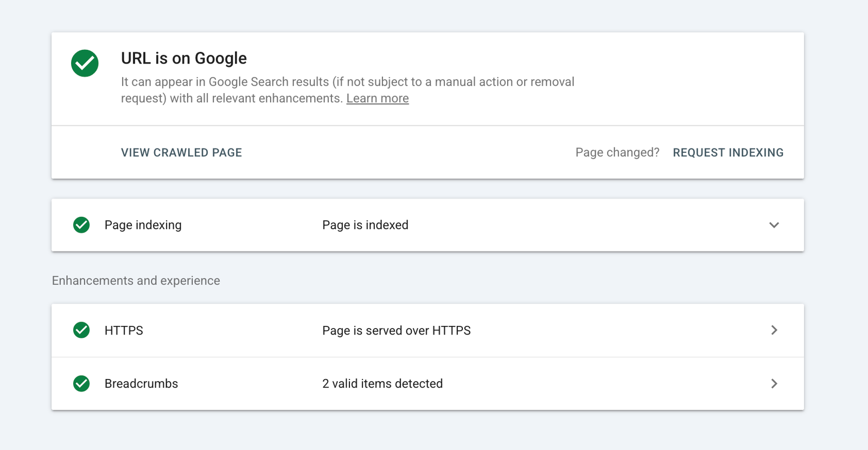
Task: Click the 'Breadcrumbs' row label
Action: 141,383
